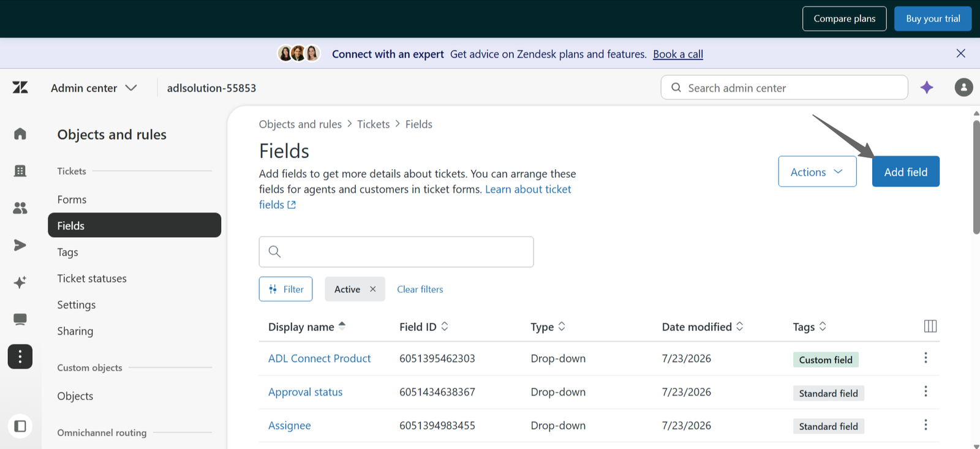The height and width of the screenshot is (449, 980).
Task: Open the AI sparkle icon in sidebar
Action: click(20, 282)
